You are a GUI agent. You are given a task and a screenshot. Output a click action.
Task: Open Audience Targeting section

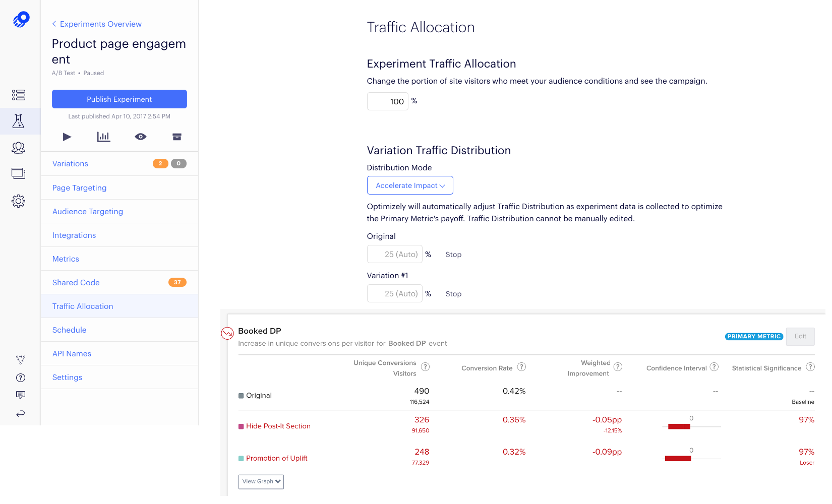[120, 212]
